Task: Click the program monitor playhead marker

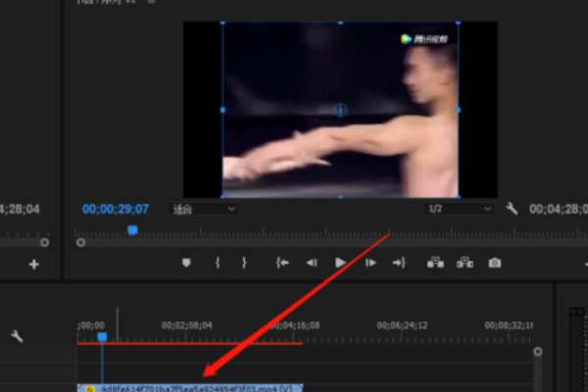Action: [x=132, y=230]
